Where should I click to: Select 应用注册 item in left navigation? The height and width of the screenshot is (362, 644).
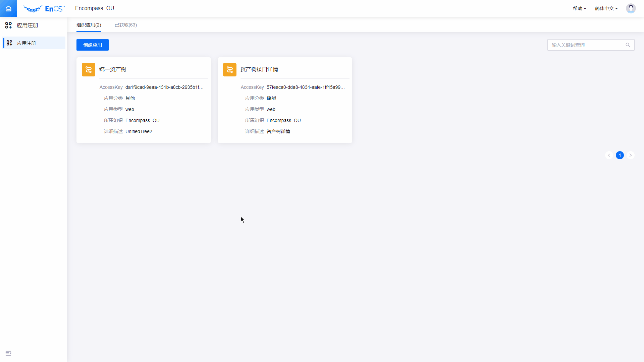click(x=26, y=43)
